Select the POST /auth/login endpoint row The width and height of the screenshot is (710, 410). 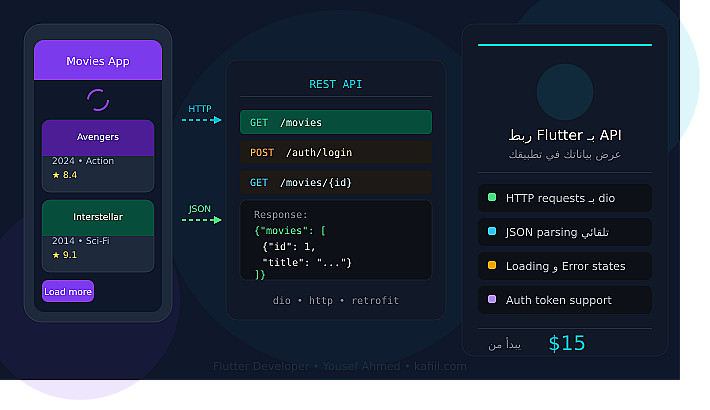pos(335,152)
